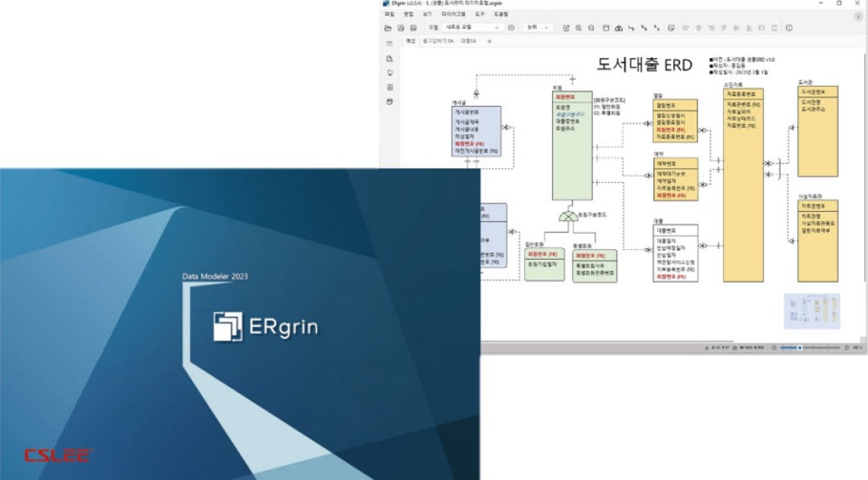Click the diagram minimap thumbnail
The width and height of the screenshot is (868, 480).
pos(812,311)
